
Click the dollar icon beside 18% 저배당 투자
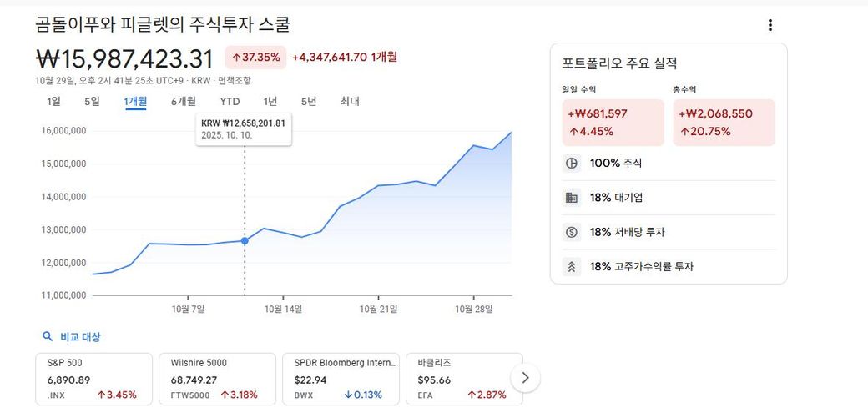tap(572, 233)
